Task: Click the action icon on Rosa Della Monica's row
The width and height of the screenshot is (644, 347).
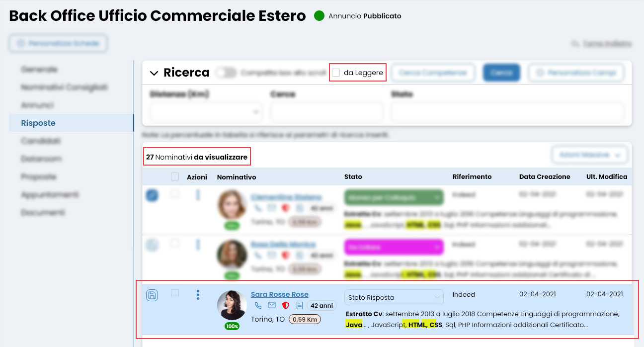Action: (152, 245)
